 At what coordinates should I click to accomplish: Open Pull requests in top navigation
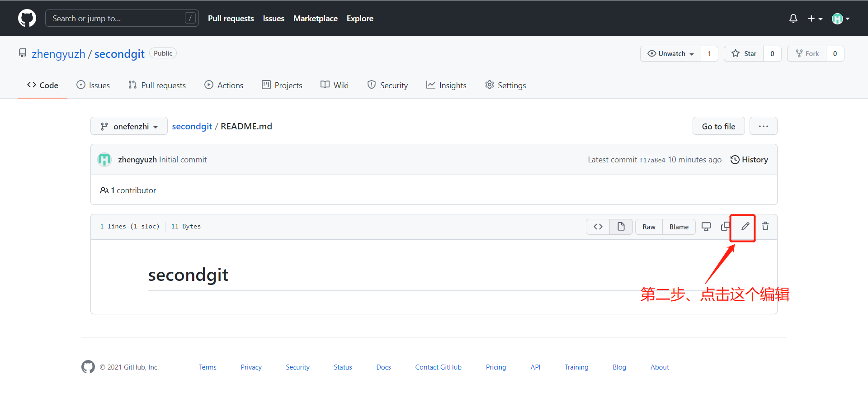231,19
